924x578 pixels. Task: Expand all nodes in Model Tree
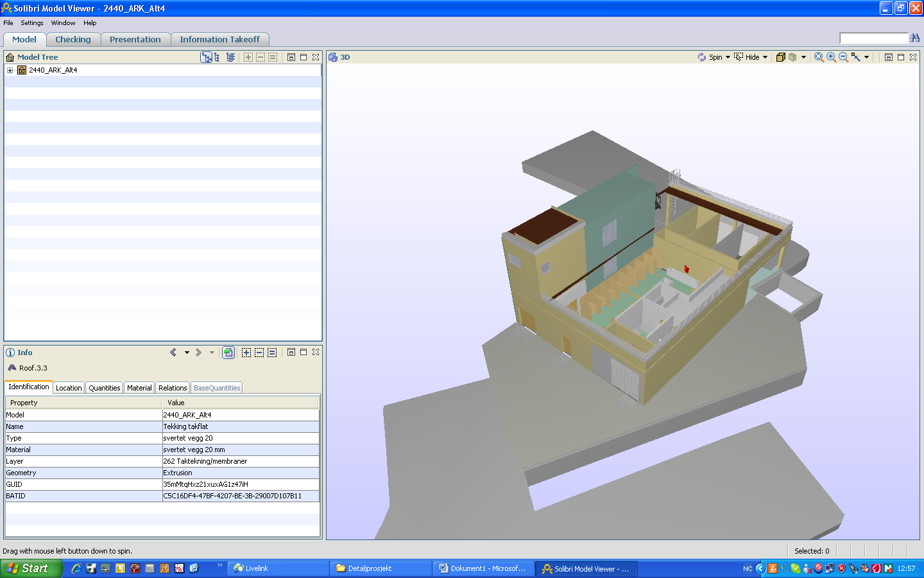click(x=248, y=57)
